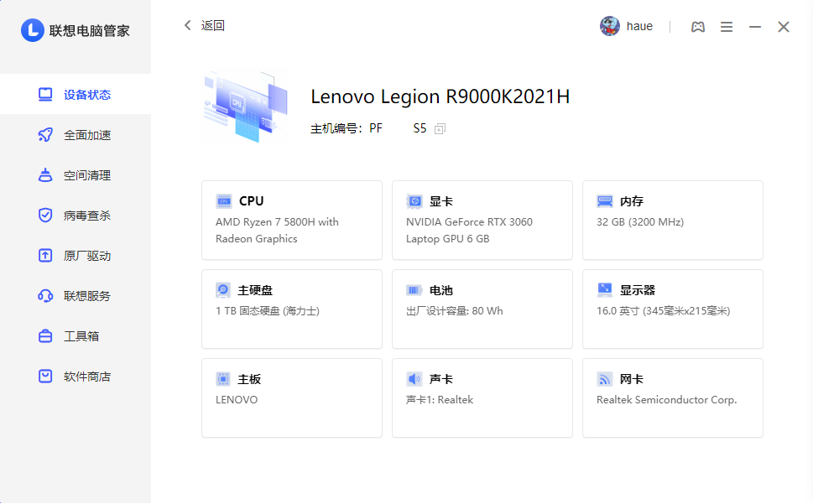Screen dimensions: 813x504
Task: Minimize the Lenovo PC Manager window
Action: pos(755,27)
